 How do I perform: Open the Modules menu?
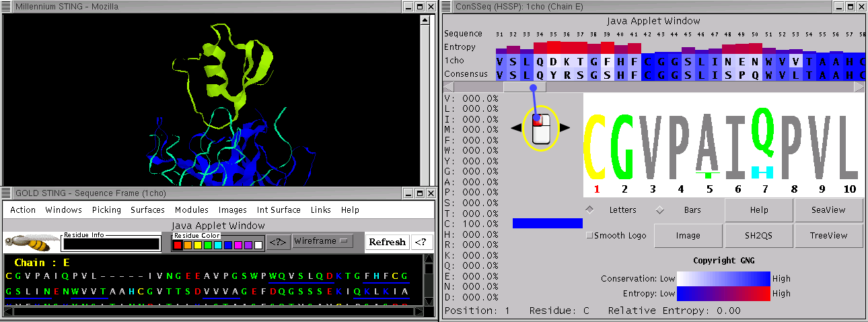coord(191,210)
